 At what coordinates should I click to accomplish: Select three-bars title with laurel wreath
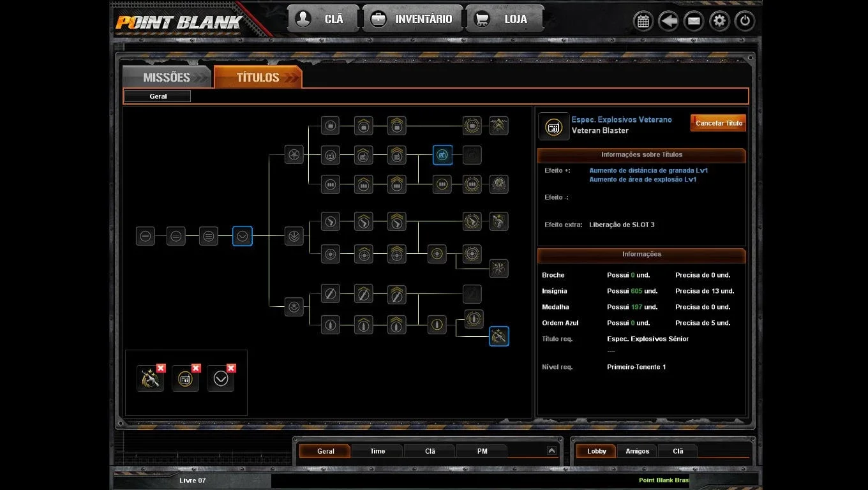[472, 184]
